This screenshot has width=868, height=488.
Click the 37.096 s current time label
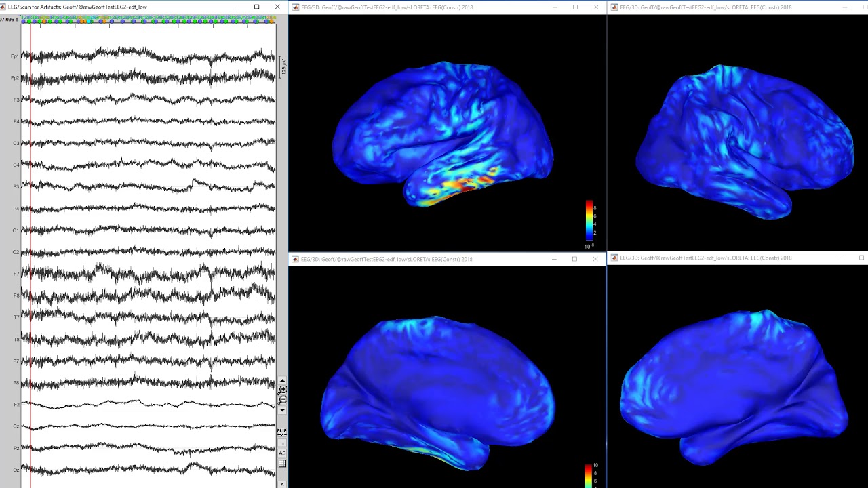click(x=9, y=20)
